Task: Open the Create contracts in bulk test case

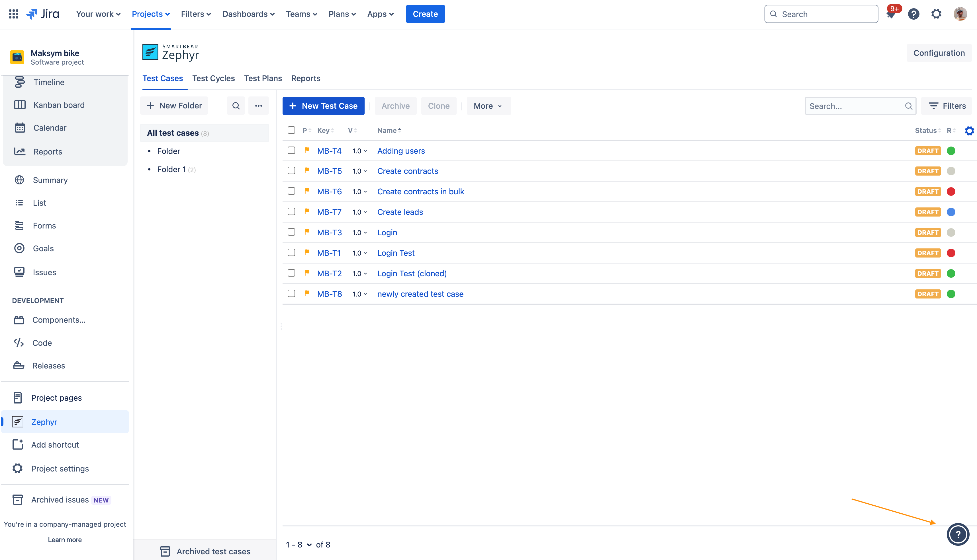Action: click(x=420, y=191)
